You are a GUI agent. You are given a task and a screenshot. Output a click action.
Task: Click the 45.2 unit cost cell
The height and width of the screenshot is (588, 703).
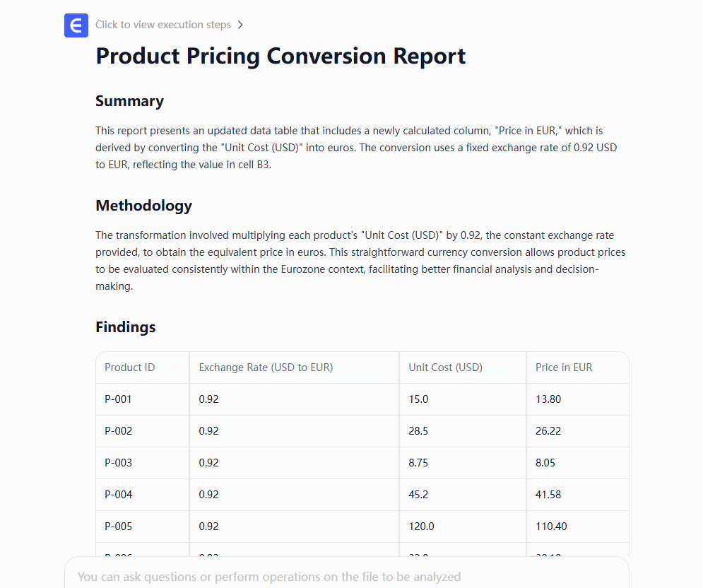click(x=418, y=495)
